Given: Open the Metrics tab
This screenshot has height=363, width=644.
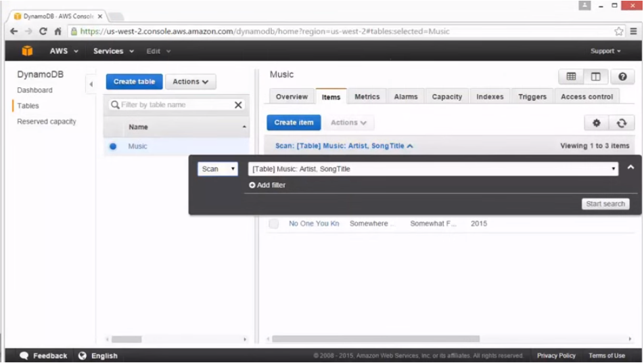Looking at the screenshot, I should (x=367, y=97).
